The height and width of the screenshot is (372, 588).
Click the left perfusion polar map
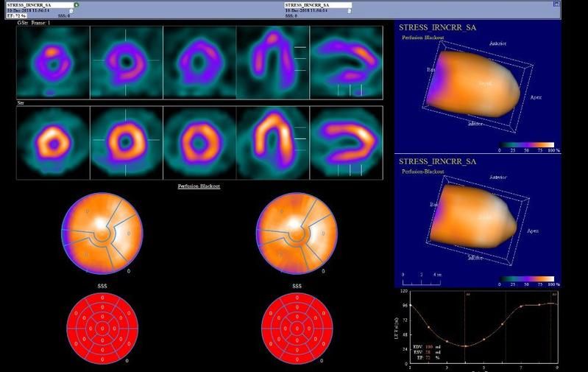(x=102, y=234)
